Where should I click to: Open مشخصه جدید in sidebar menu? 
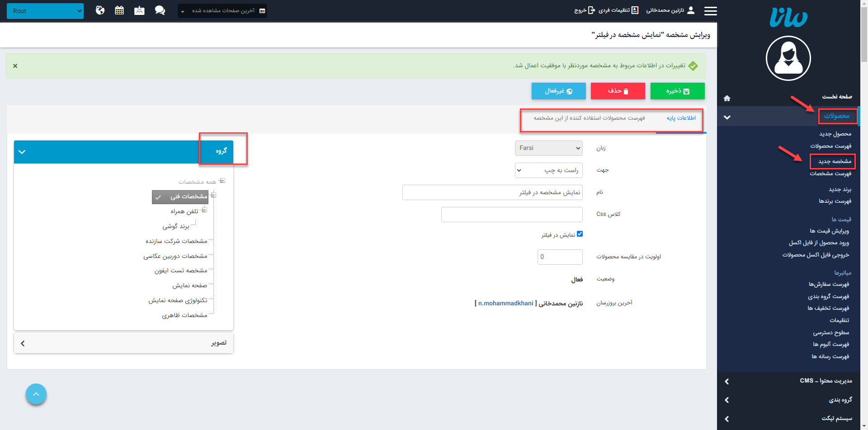pyautogui.click(x=834, y=161)
